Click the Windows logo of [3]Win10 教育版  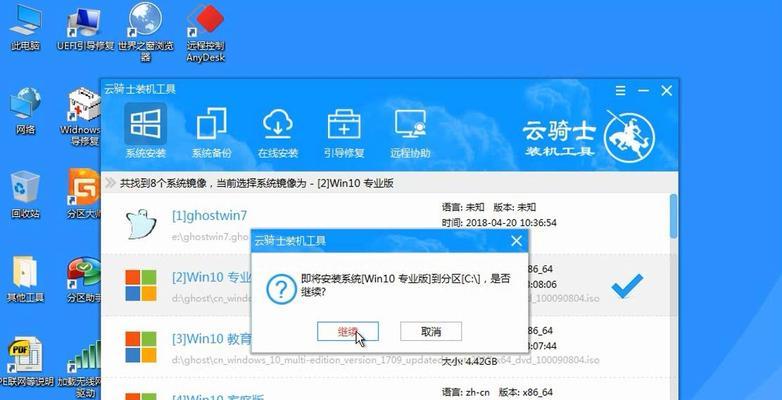(141, 347)
